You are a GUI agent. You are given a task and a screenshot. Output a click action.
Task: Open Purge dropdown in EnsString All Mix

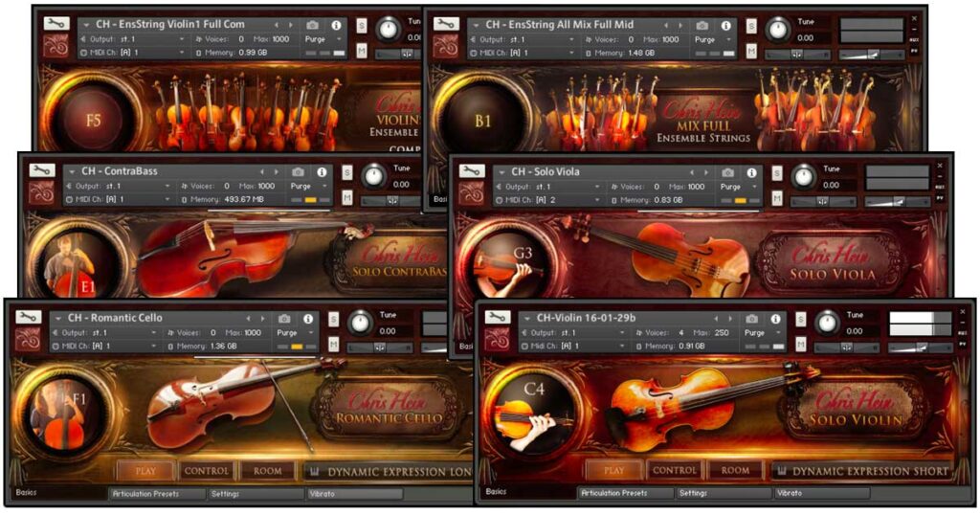tap(714, 39)
